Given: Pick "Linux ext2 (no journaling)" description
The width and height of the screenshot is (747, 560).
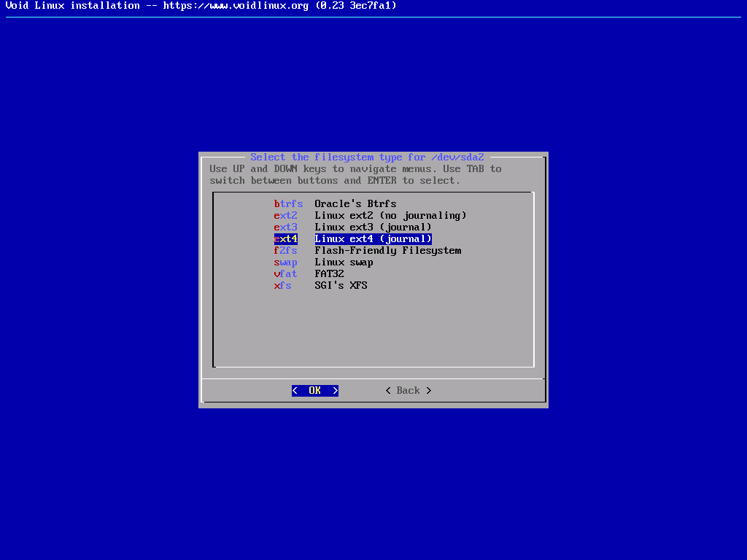Looking at the screenshot, I should (390, 216).
